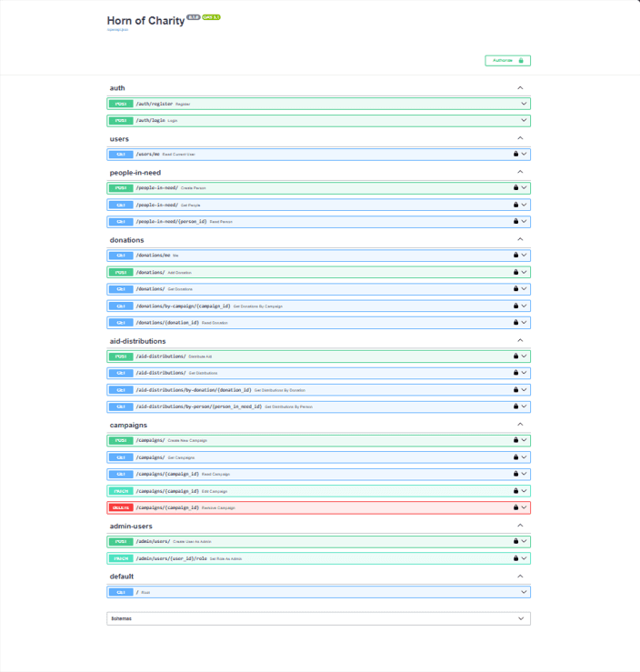Click the DELETE method badge
Viewport: 640px width, 672px height.
click(x=121, y=507)
